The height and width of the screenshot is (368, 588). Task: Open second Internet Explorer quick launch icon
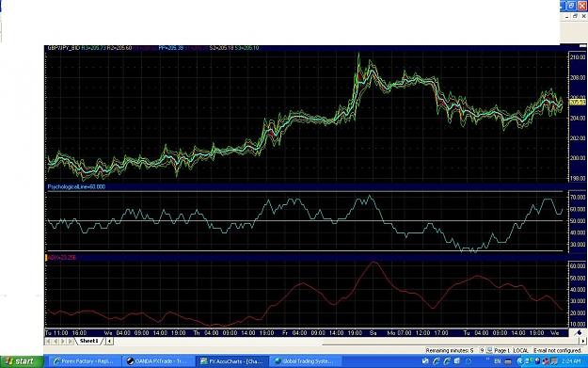click(x=447, y=361)
